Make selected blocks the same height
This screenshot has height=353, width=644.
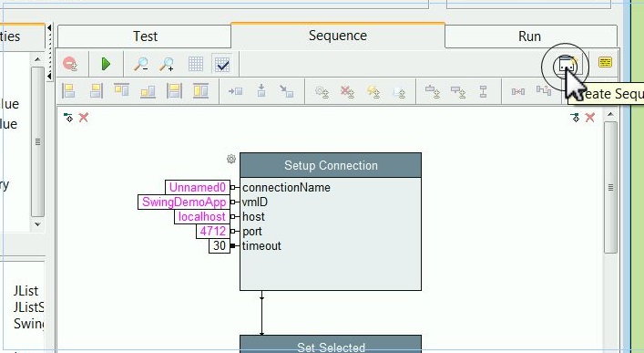coord(200,90)
